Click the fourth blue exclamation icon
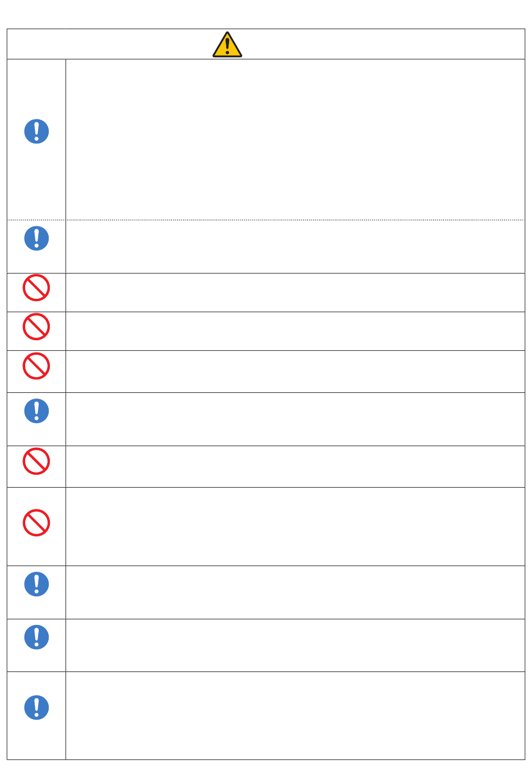Viewport: 532px width, 783px height. coord(36,584)
